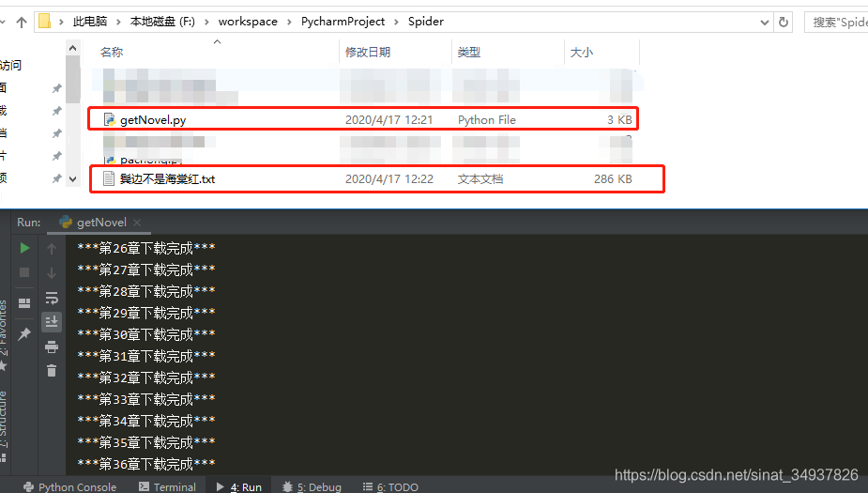This screenshot has height=493, width=868.
Task: Sort files by 修改日期 column
Action: click(368, 52)
